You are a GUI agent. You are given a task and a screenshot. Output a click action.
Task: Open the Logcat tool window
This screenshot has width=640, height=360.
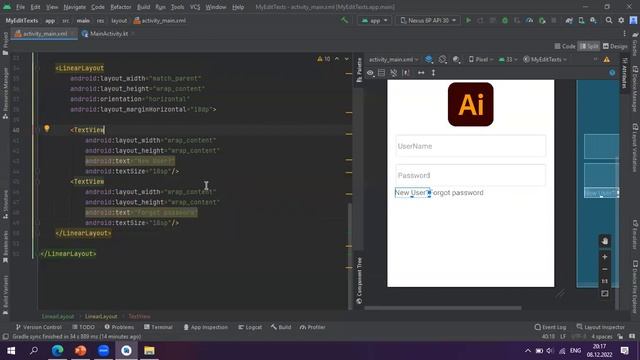[x=250, y=327]
